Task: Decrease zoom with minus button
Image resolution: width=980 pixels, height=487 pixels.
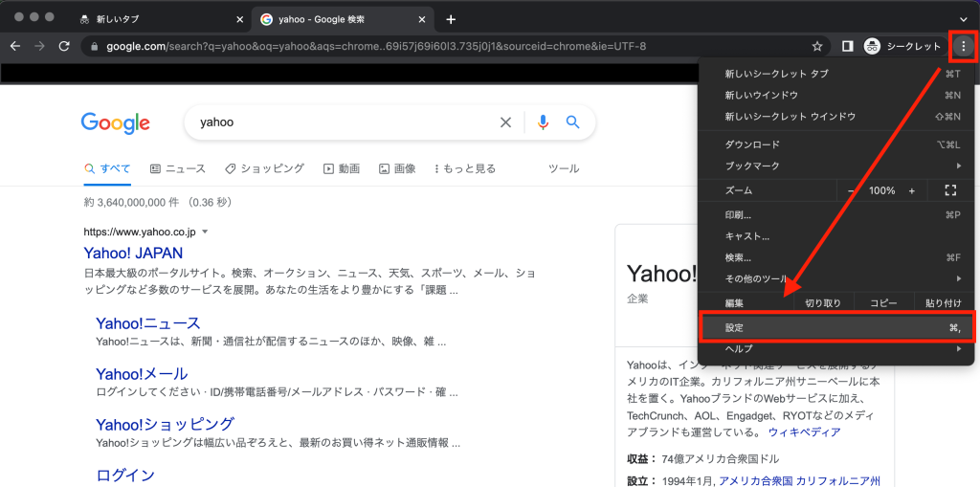Action: coord(851,190)
